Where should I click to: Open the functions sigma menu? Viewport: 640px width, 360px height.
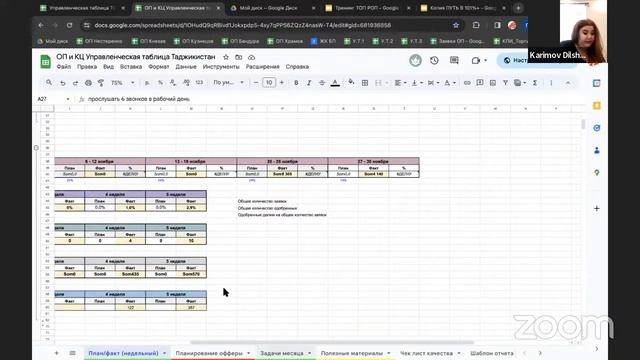click(x=535, y=83)
